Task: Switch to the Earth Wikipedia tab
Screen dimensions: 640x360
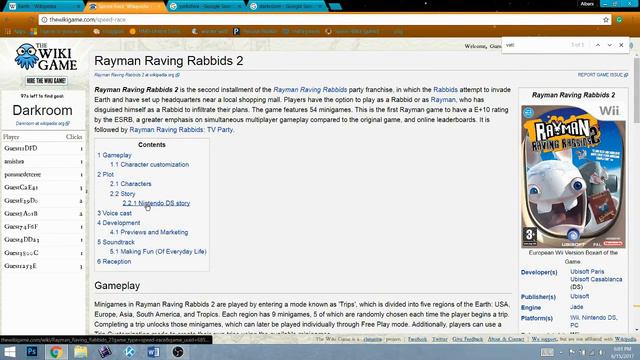Action: tap(44, 7)
